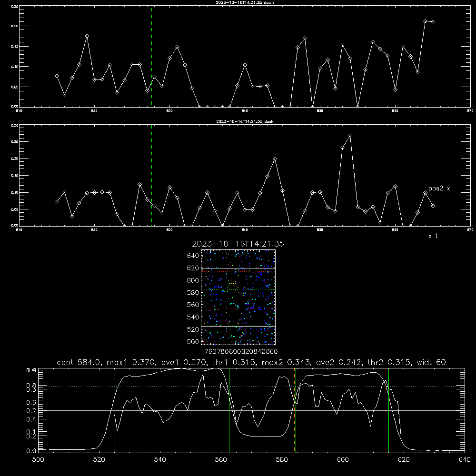Image resolution: width=476 pixels, height=476 pixels.
Task: Click the last bottom plot x-axis label 640
Action: point(465,459)
